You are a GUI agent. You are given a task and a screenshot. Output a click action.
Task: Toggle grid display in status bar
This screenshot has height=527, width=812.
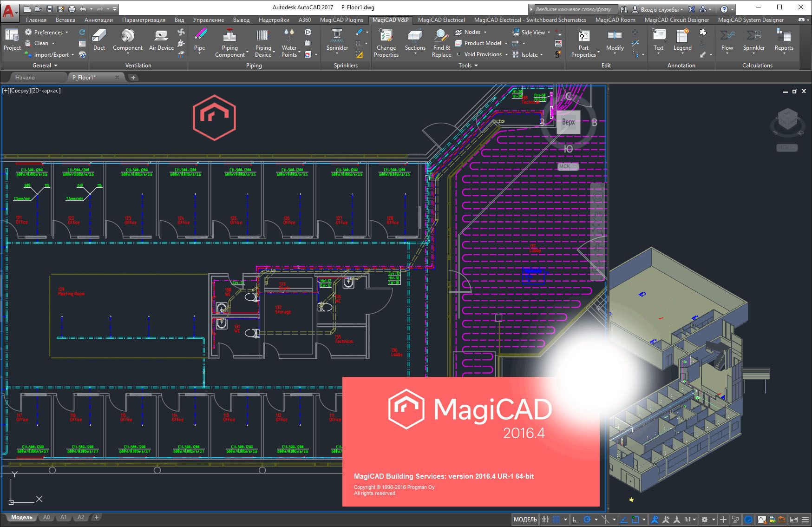pos(545,520)
